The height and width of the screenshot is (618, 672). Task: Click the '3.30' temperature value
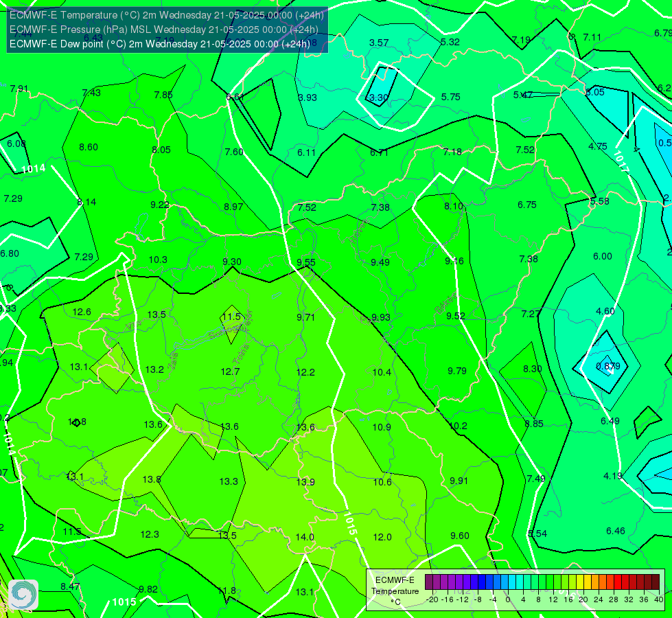coord(379,98)
